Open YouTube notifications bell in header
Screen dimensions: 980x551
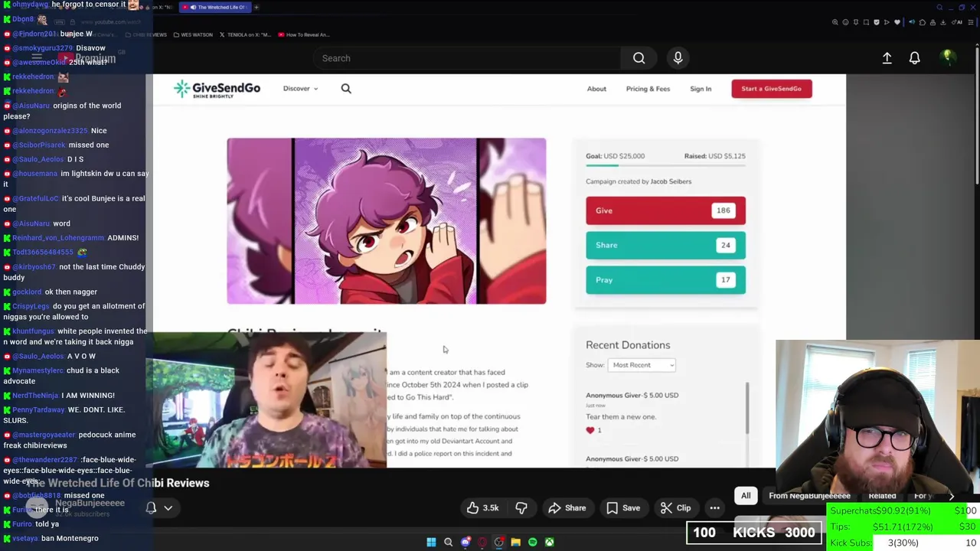[914, 58]
